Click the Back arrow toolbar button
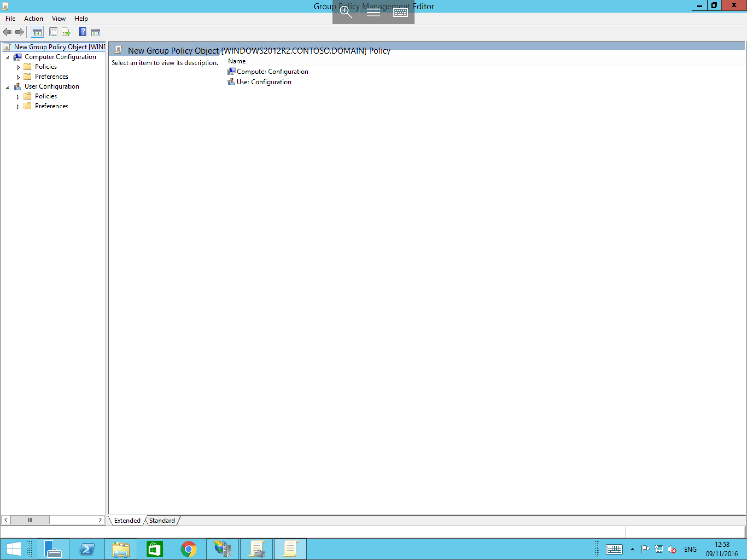The width and height of the screenshot is (747, 560). pyautogui.click(x=7, y=32)
